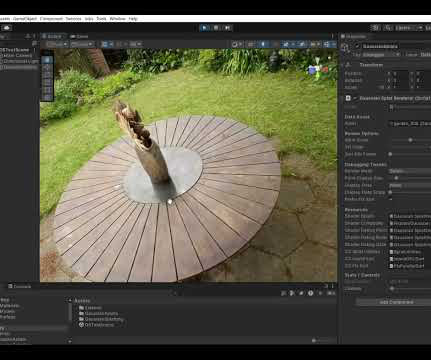This screenshot has width=431, height=360.
Task: Toggle 2D scene view mode
Action: click(251, 44)
